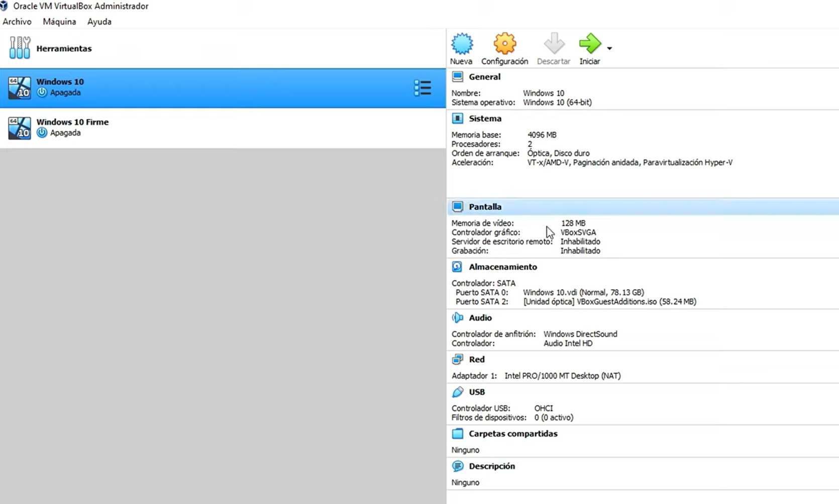Click the Herramientas tools icon
The height and width of the screenshot is (504, 839).
tap(20, 48)
